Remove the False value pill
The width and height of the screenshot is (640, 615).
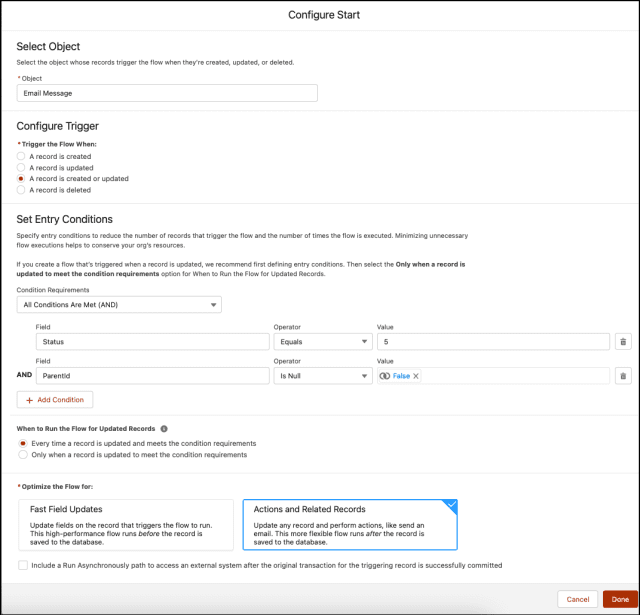coord(416,376)
